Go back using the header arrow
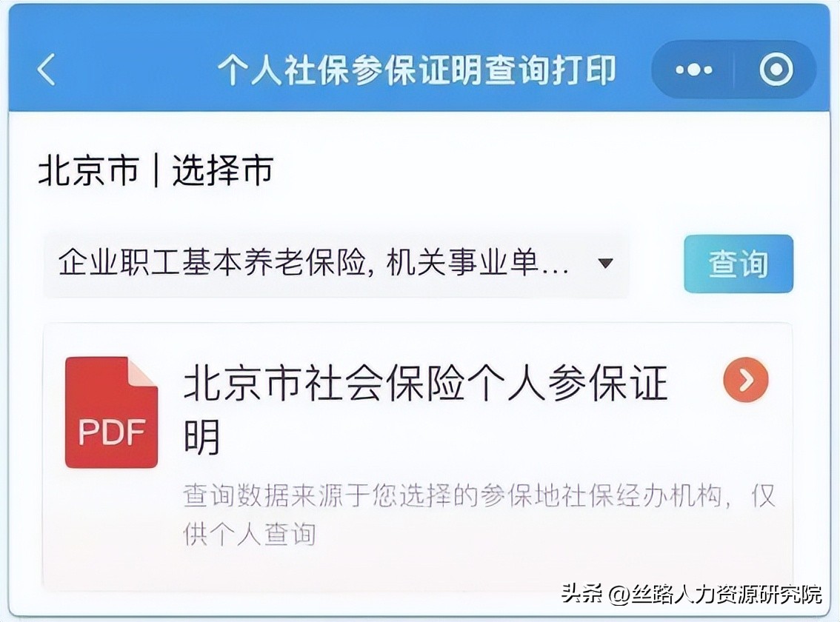This screenshot has width=840, height=622. [47, 70]
